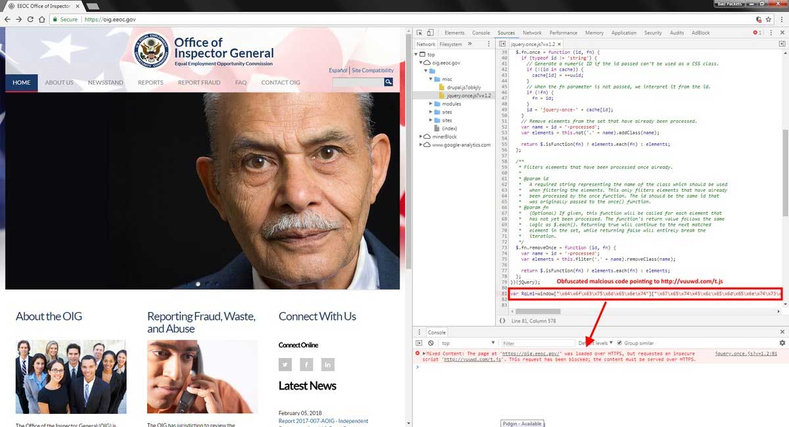This screenshot has height=427, width=789.
Task: Switch to the Elements tab in DevTools
Action: click(454, 33)
